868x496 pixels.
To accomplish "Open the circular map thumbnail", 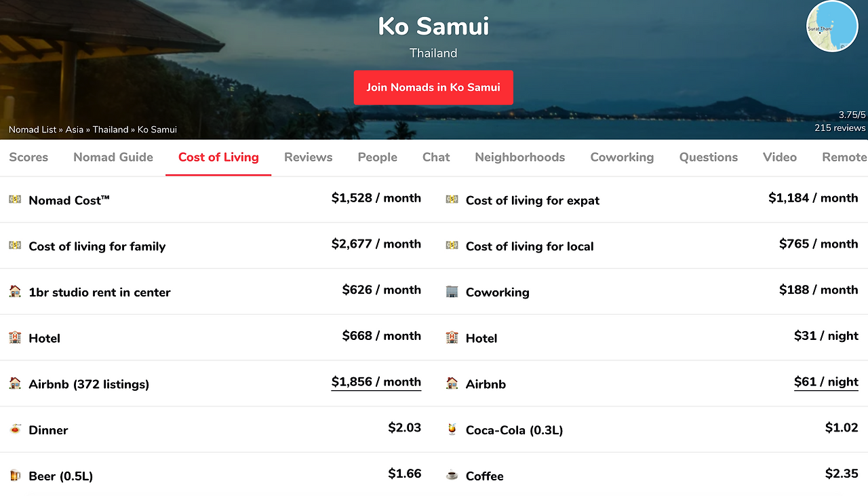I will point(832,26).
